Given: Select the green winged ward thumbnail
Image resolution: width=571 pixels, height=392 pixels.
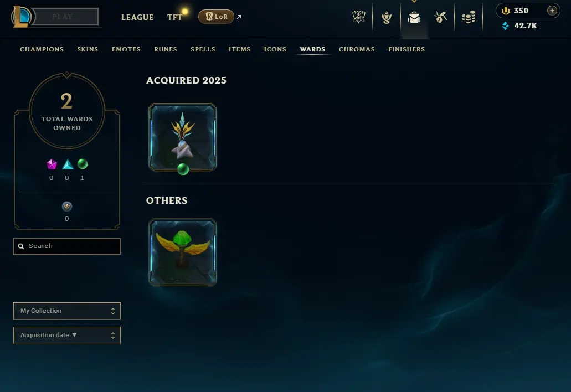Looking at the screenshot, I should (182, 252).
